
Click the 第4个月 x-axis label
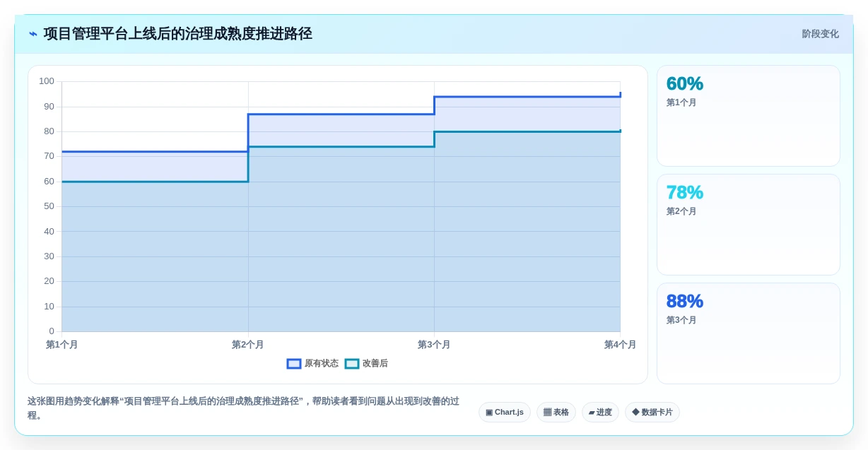620,345
